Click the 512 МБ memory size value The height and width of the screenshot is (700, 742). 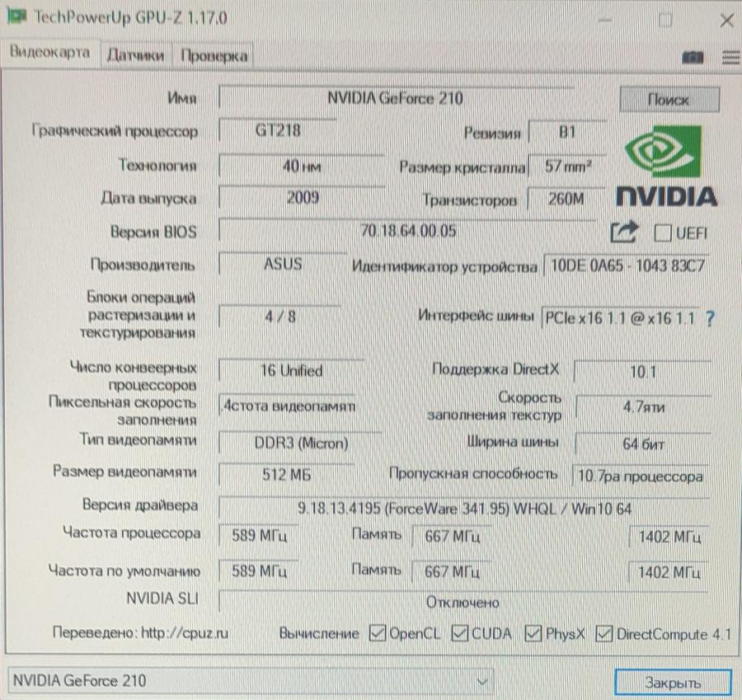pyautogui.click(x=287, y=474)
